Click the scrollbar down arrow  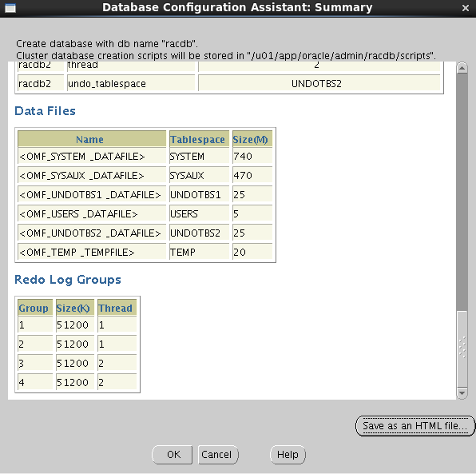click(x=462, y=393)
